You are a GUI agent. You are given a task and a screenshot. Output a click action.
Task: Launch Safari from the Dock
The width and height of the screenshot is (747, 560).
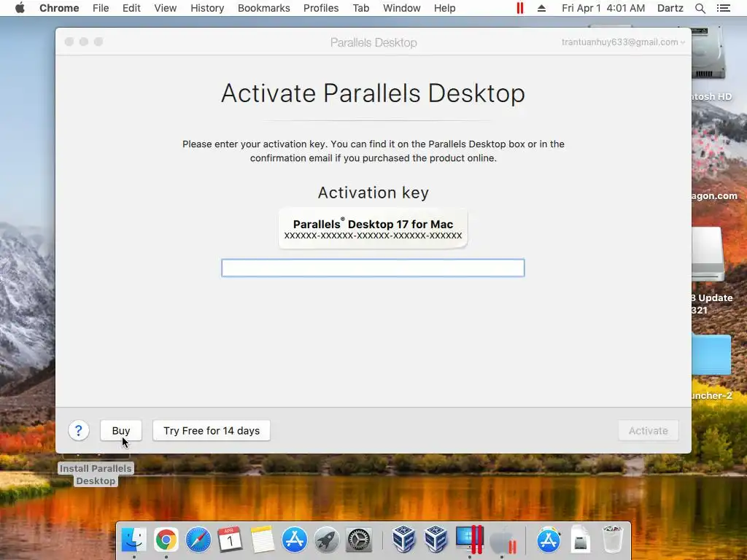pos(198,540)
